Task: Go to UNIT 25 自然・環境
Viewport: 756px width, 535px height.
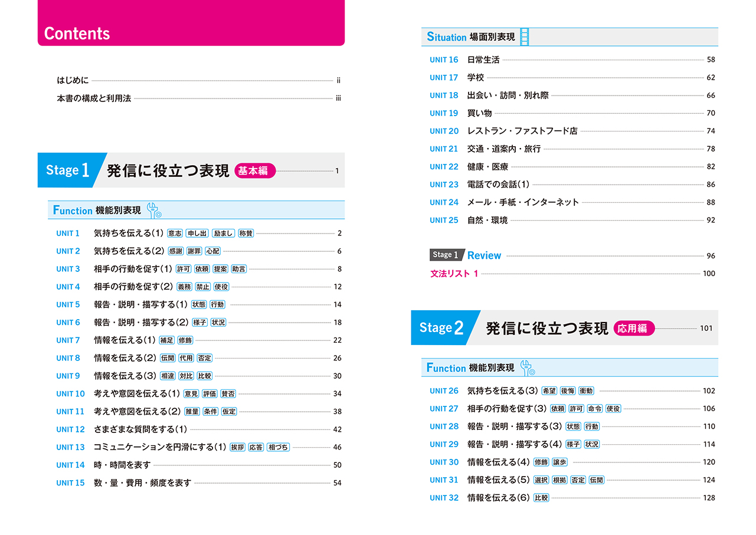Action: [x=572, y=220]
